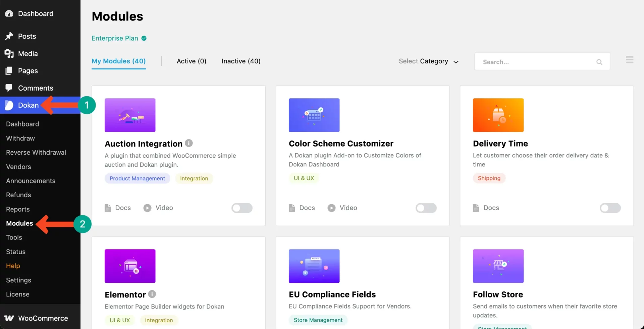Open the Tools menu item
The width and height of the screenshot is (644, 329).
tap(14, 237)
